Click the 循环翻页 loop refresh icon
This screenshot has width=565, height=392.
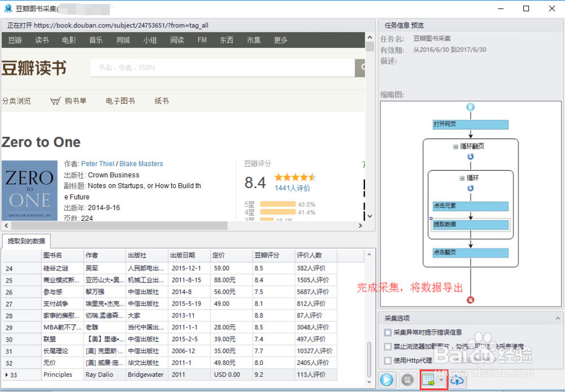click(470, 156)
